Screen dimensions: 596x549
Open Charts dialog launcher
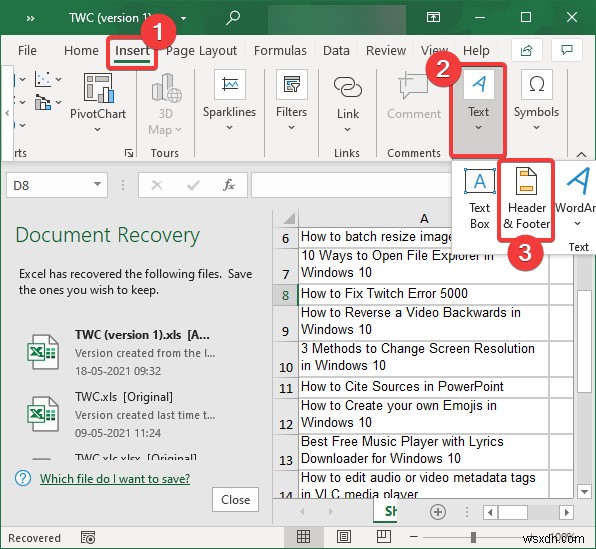pos(129,153)
